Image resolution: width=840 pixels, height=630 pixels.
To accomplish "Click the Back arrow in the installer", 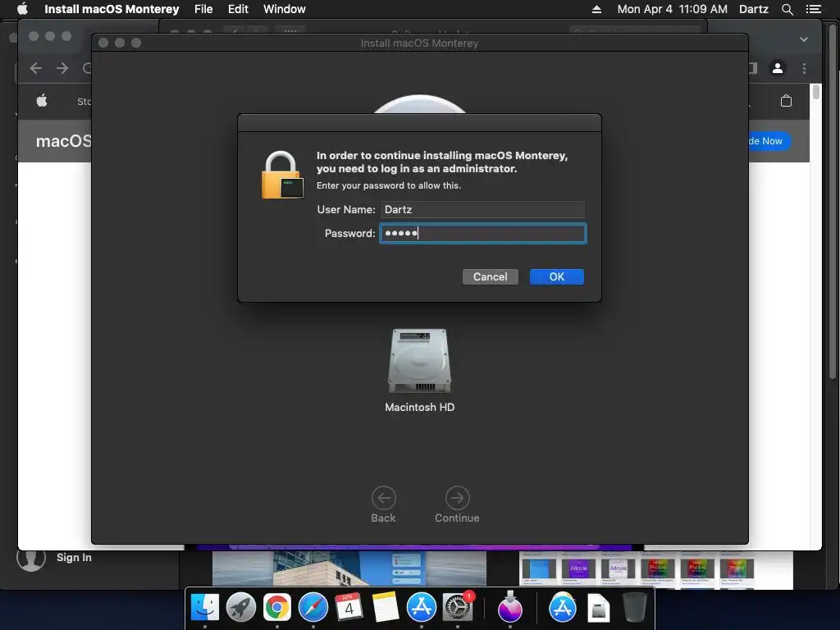I will (384, 498).
